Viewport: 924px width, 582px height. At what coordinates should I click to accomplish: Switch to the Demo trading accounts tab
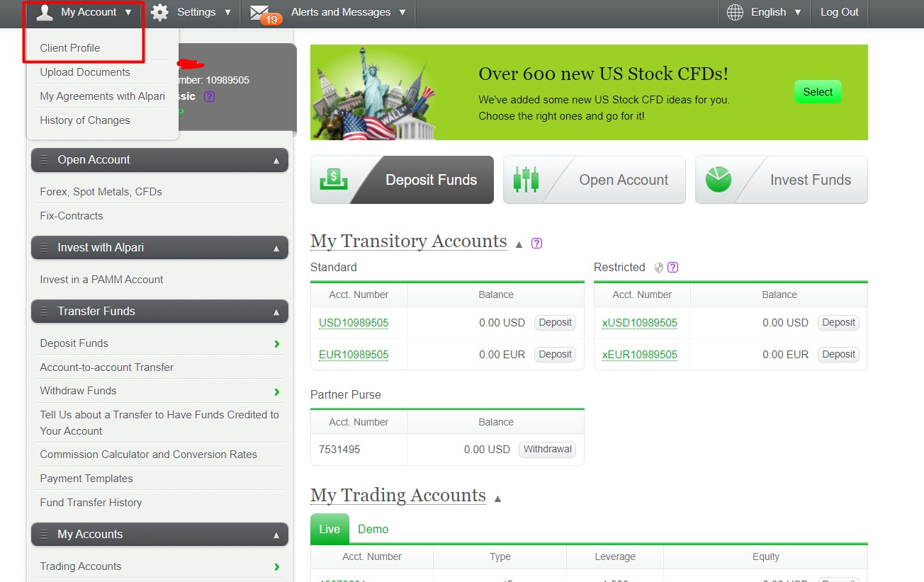click(373, 529)
